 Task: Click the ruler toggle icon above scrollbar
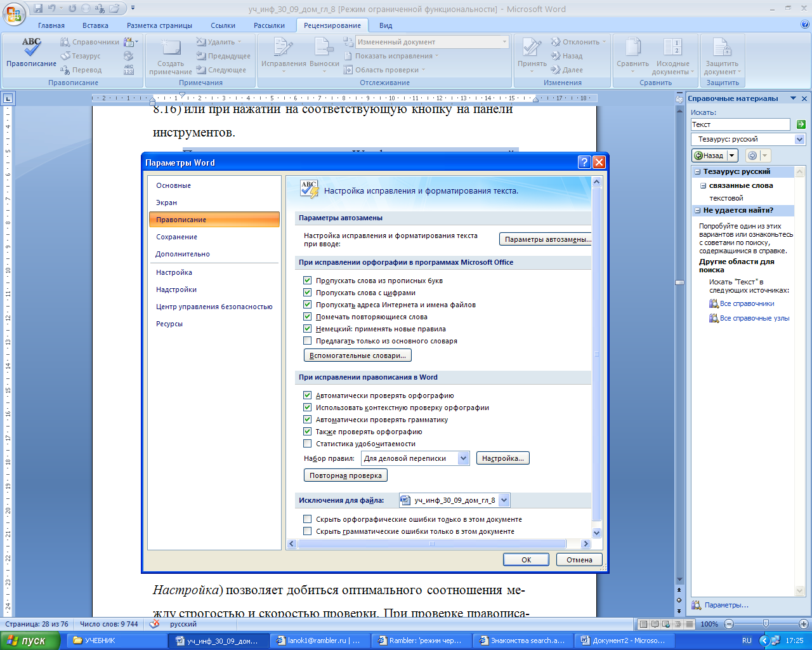click(679, 99)
